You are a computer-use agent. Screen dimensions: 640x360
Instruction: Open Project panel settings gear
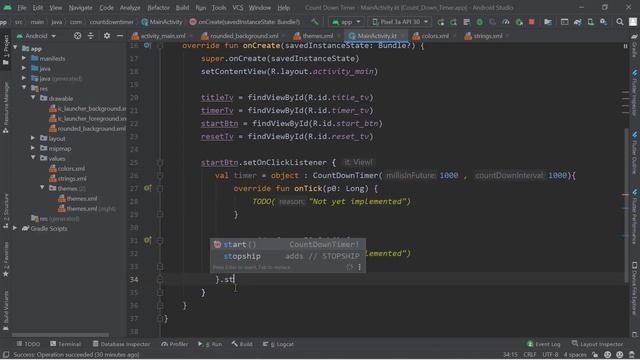click(107, 36)
